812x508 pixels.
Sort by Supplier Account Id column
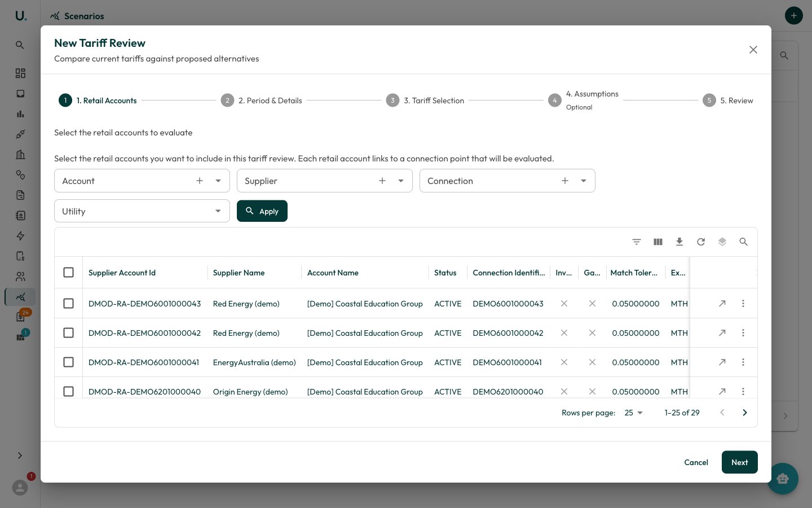tap(122, 273)
